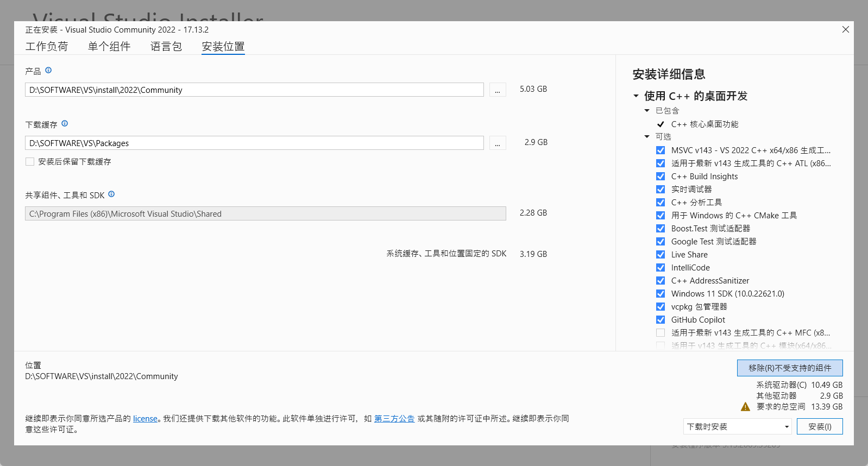Uncheck C++ Build Insights
This screenshot has width=868, height=466.
pos(661,177)
